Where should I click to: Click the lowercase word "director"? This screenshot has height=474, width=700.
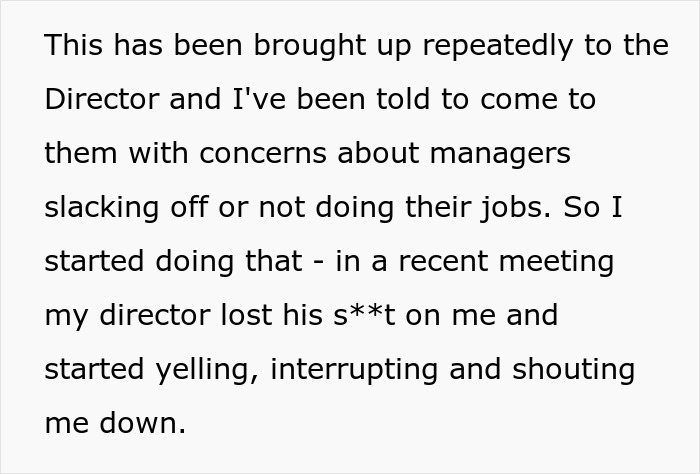coord(155,314)
